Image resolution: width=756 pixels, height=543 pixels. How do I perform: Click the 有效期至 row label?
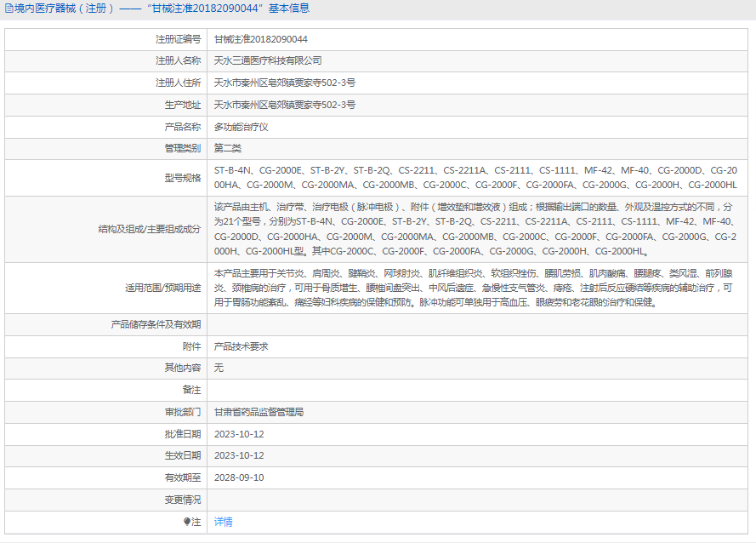[183, 477]
